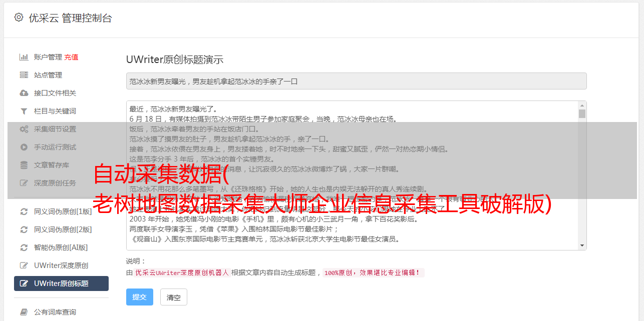Click the book icon for 公有词库查询
Screen dimensions: 644x321
coord(24,312)
